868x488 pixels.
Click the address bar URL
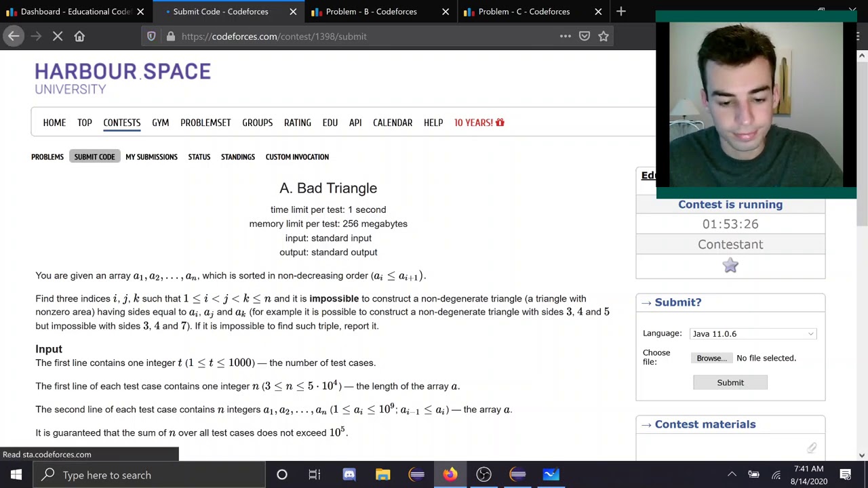tap(274, 36)
